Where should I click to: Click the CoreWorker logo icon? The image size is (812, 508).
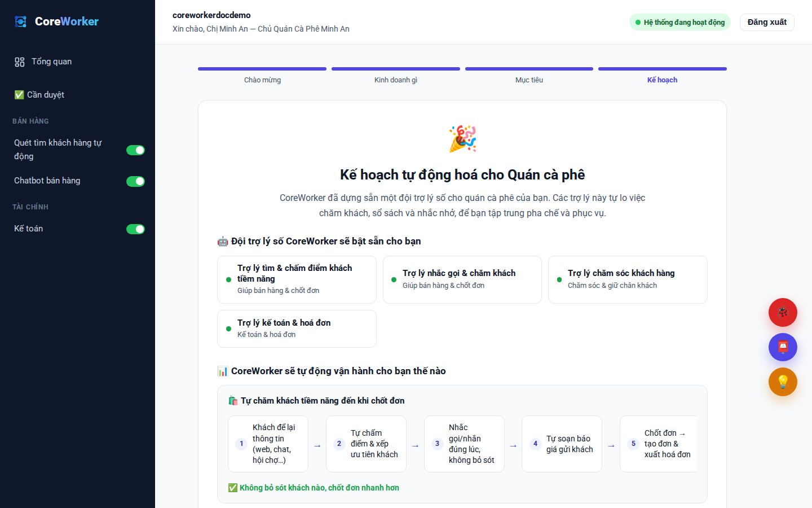pos(21,21)
